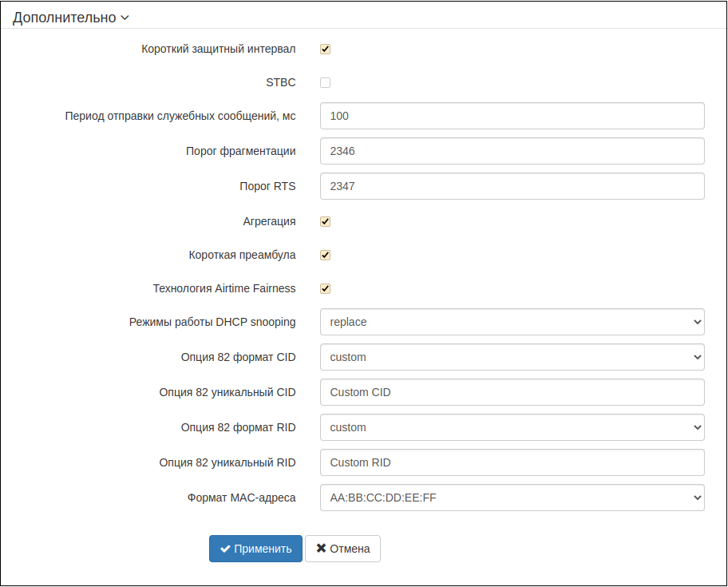728x587 pixels.
Task: Click the Опция 82 уникальный RID field
Action: [512, 462]
